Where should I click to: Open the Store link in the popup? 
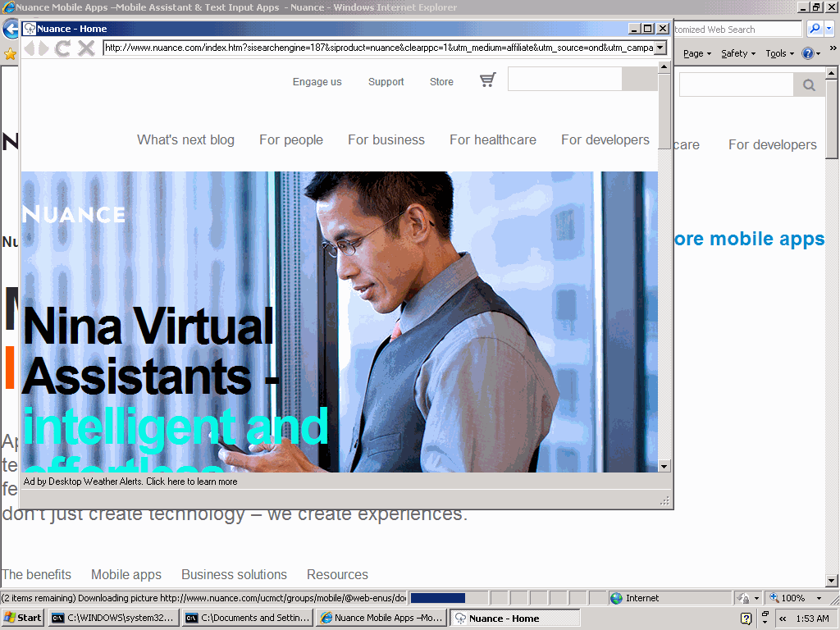click(x=441, y=81)
